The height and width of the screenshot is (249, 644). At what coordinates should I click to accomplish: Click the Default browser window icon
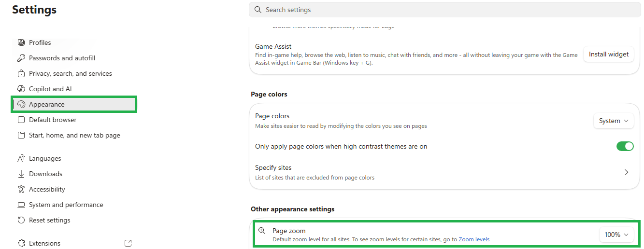21,120
